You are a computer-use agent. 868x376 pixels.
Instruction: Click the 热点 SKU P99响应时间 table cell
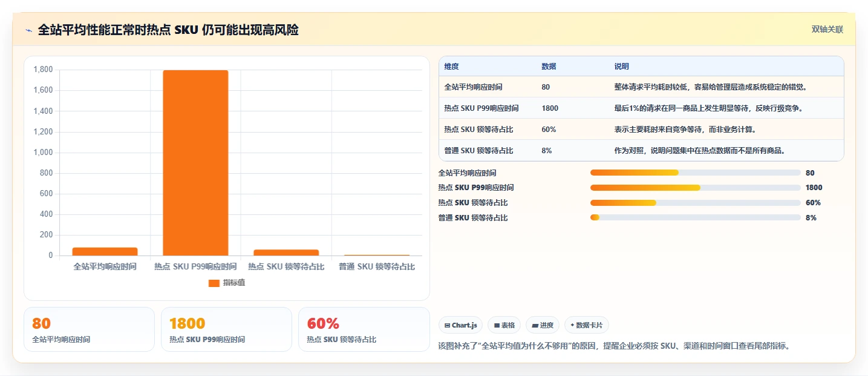pyautogui.click(x=481, y=108)
